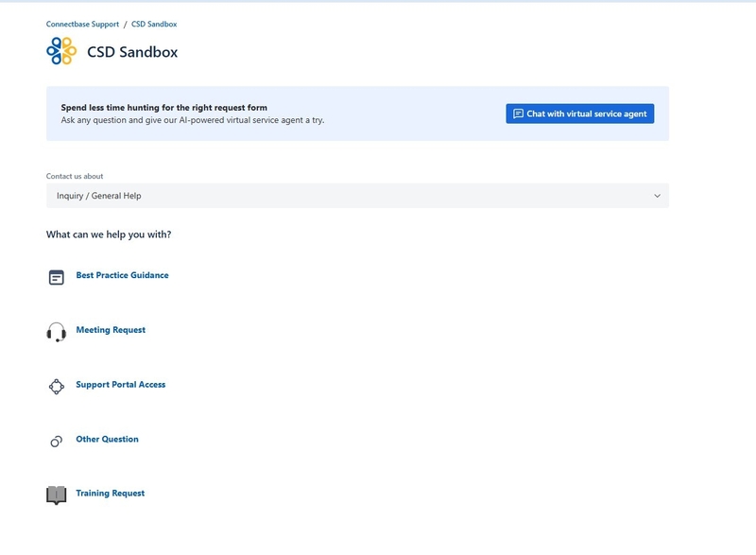Click the CSD Sandbox colorful logo icon
The width and height of the screenshot is (756, 555).
[x=61, y=51]
